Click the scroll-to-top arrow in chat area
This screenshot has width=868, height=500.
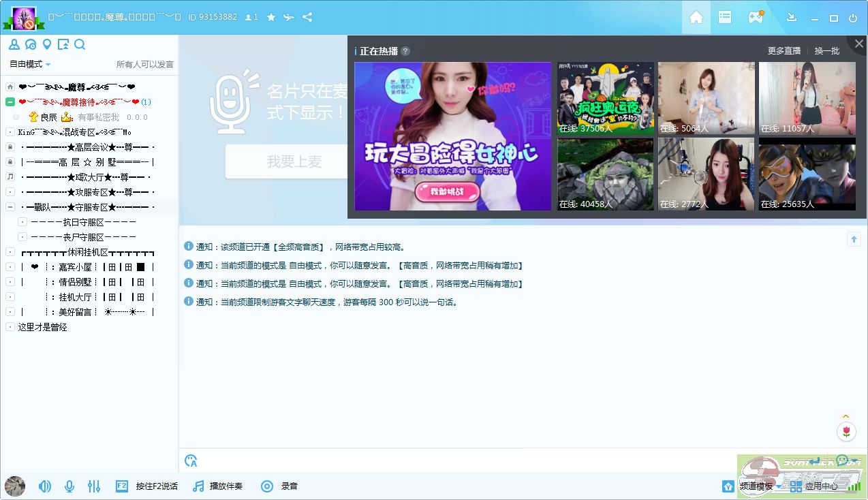click(x=854, y=239)
